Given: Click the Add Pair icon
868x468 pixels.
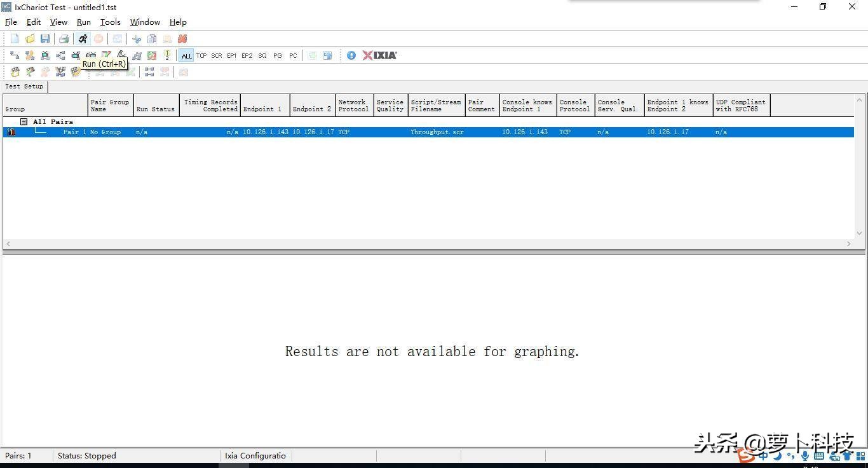Looking at the screenshot, I should pyautogui.click(x=15, y=55).
